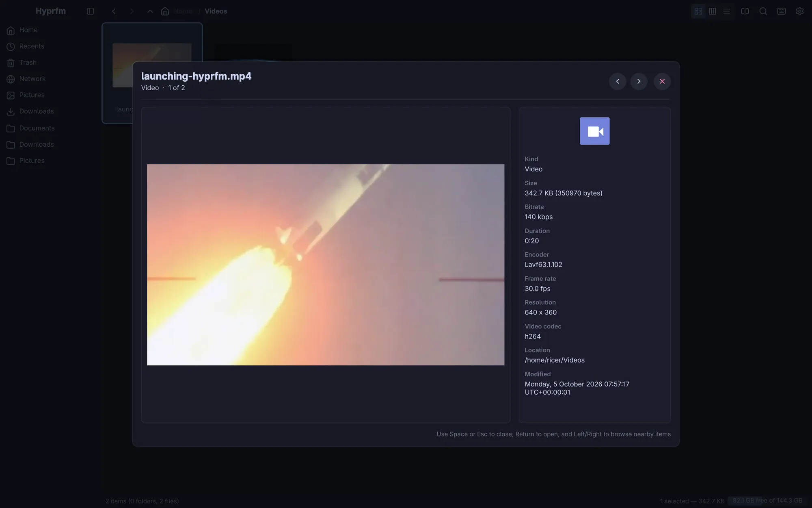Open the search tool
812x508 pixels.
[763, 11]
